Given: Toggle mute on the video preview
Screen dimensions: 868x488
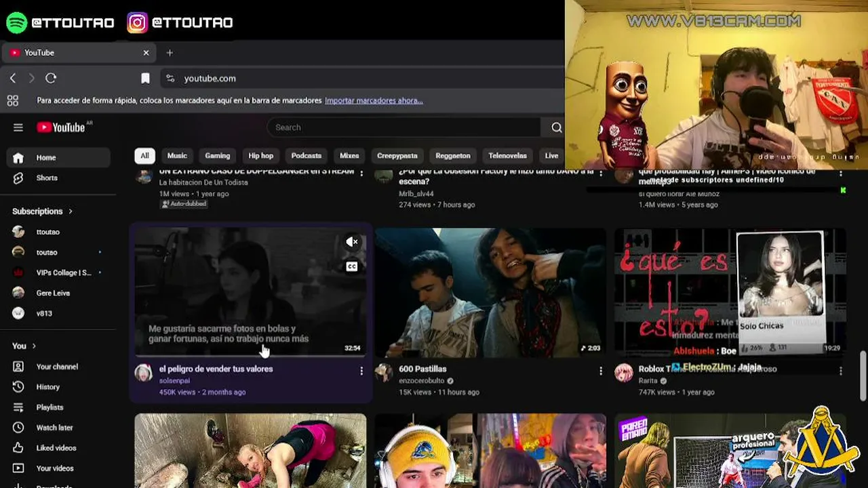Looking at the screenshot, I should coord(351,242).
